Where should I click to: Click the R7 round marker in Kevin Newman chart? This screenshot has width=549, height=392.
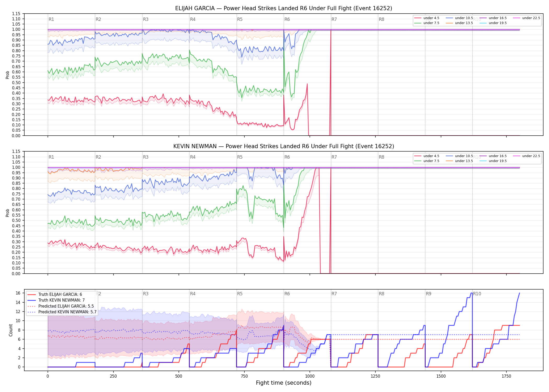coord(334,157)
